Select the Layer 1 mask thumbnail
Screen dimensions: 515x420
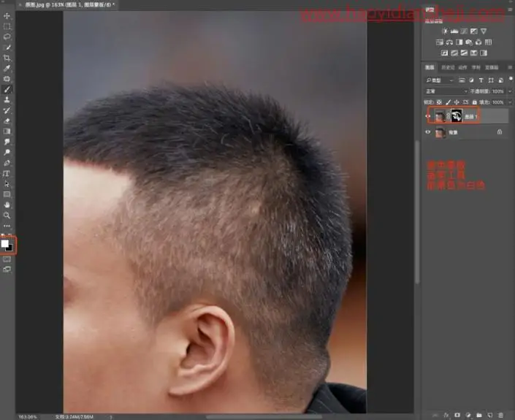pos(457,115)
